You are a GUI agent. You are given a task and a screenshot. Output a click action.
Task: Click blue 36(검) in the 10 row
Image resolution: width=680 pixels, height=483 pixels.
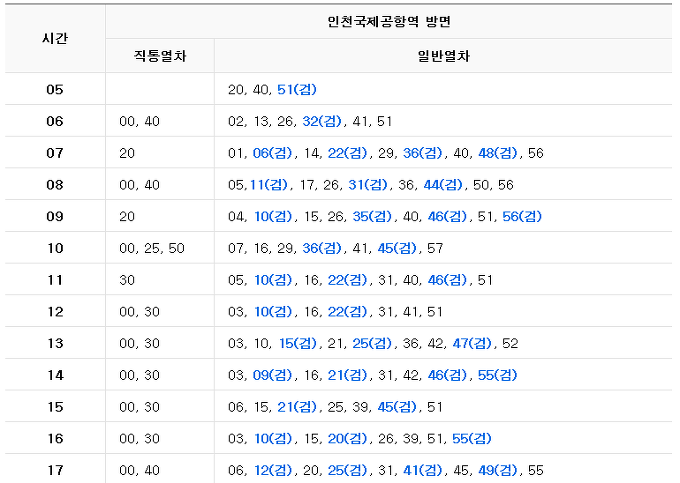tap(322, 248)
